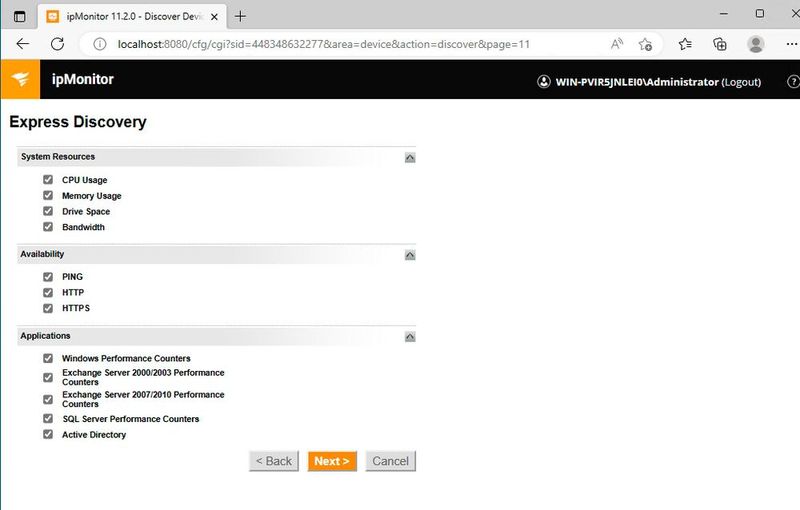Screen dimensions: 800x510
Task: Click the CPU Usage label
Action: 85,180
